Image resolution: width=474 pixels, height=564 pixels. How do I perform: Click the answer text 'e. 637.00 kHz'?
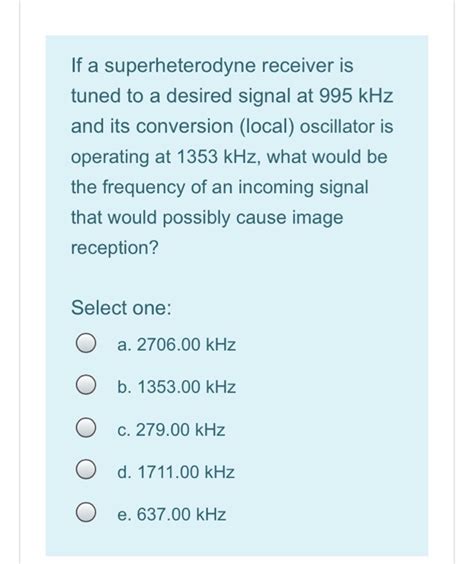tap(172, 514)
